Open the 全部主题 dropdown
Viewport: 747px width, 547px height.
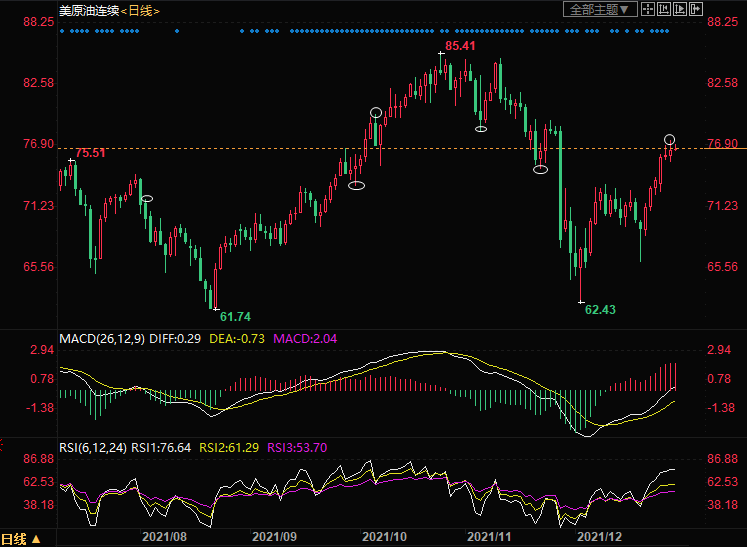pos(600,9)
